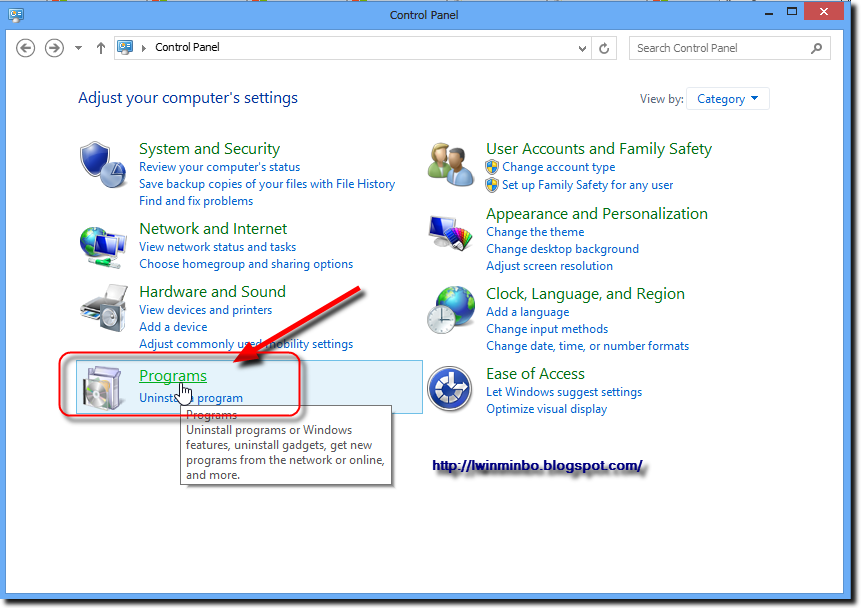This screenshot has height=608, width=861.
Task: Click Change account type link
Action: 558,167
